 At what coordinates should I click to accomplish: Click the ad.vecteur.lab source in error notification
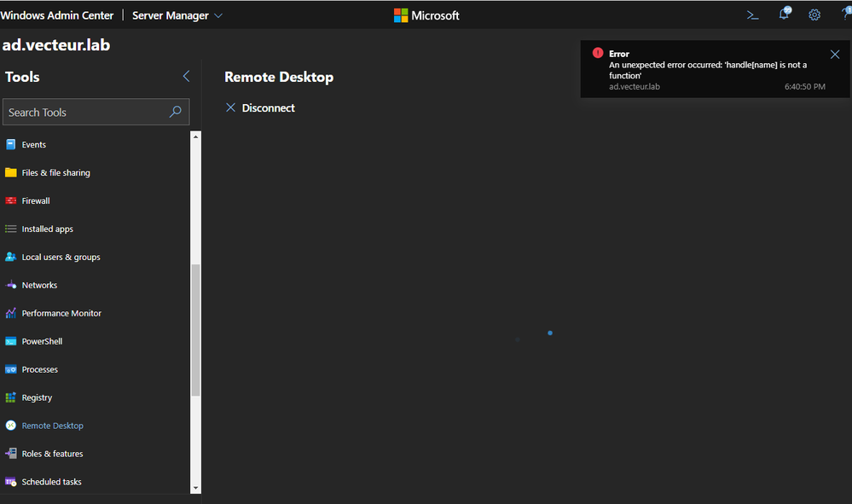[635, 86]
